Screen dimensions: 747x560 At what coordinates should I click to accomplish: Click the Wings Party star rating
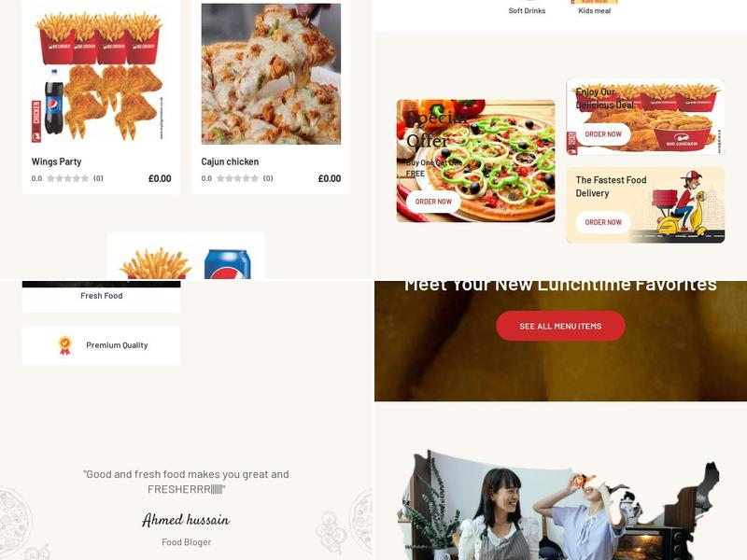[x=67, y=178]
